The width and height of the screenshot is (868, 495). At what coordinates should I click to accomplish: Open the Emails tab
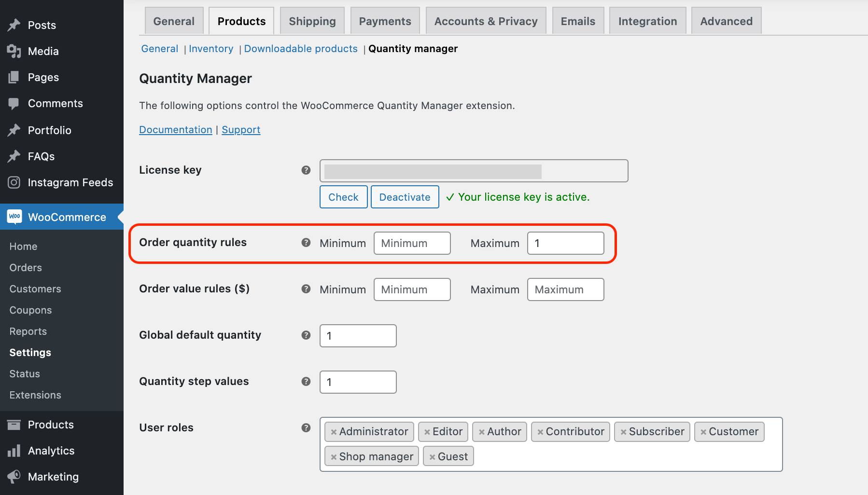[578, 21]
